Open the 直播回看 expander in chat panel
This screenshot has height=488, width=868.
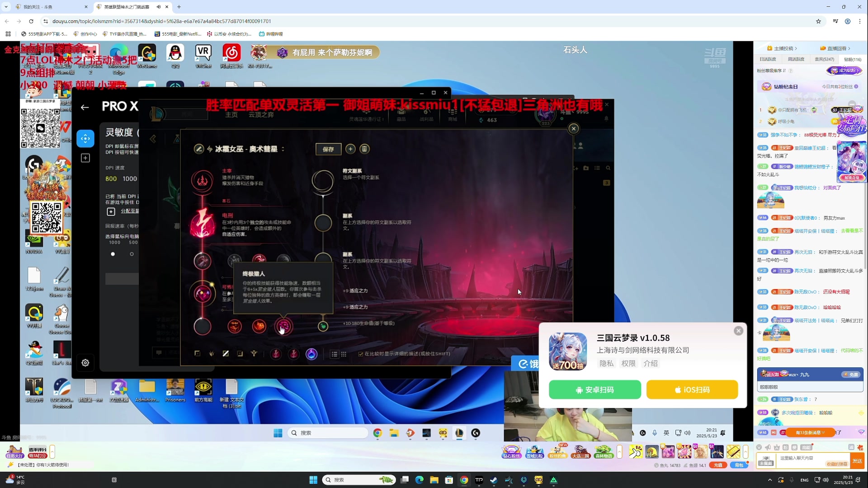tap(835, 48)
